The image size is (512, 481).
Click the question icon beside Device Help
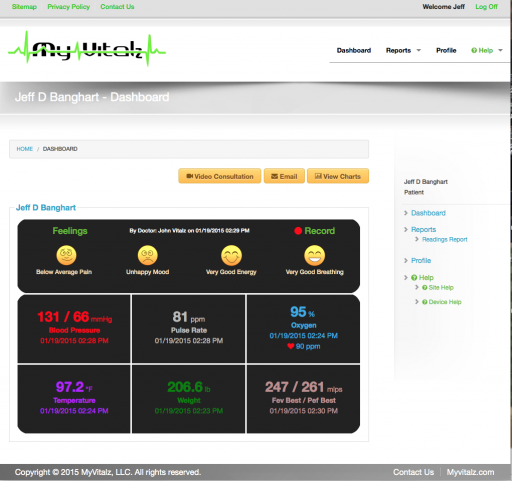pos(425,302)
